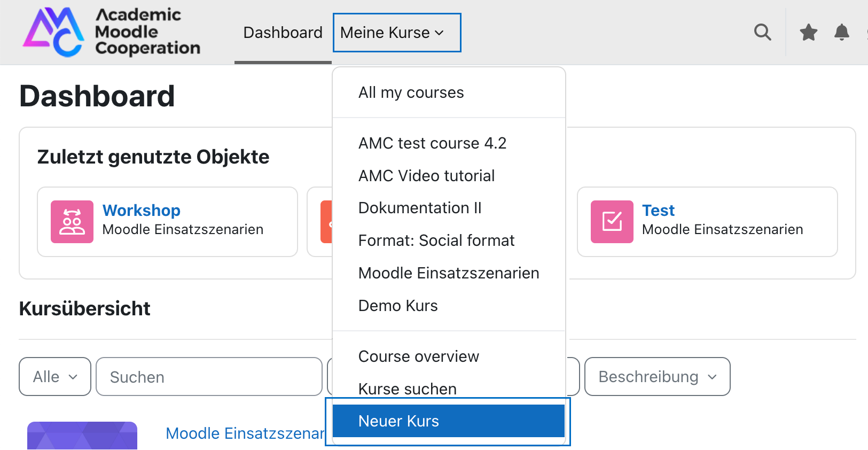Open AMC Video tutorial course

(x=449, y=176)
